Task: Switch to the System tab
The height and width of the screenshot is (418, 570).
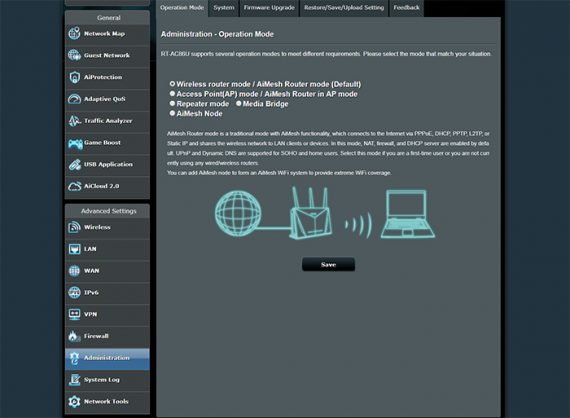Action: tap(224, 8)
